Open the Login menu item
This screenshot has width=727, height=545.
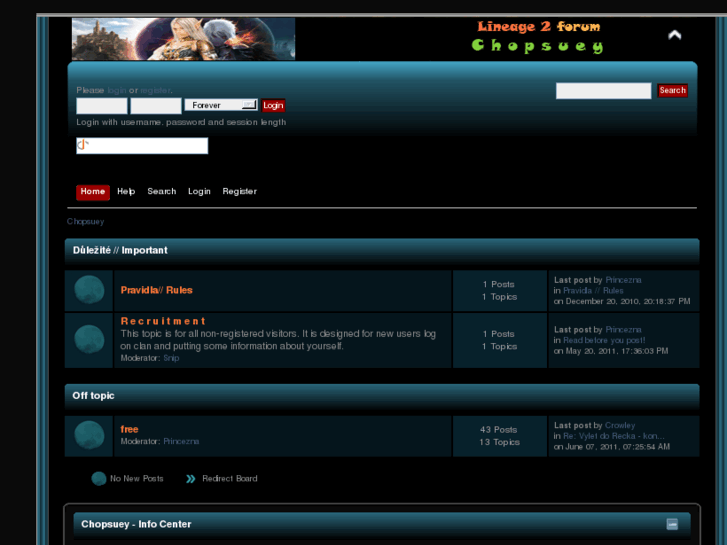(199, 192)
